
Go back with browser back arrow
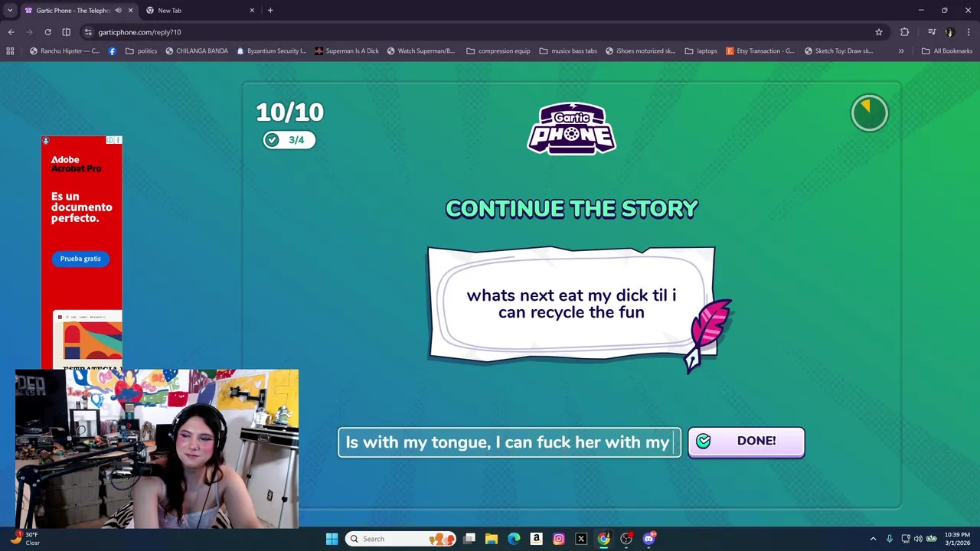11,32
